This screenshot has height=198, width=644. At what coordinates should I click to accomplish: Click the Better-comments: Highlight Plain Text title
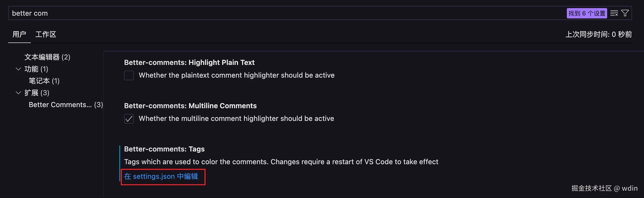189,62
